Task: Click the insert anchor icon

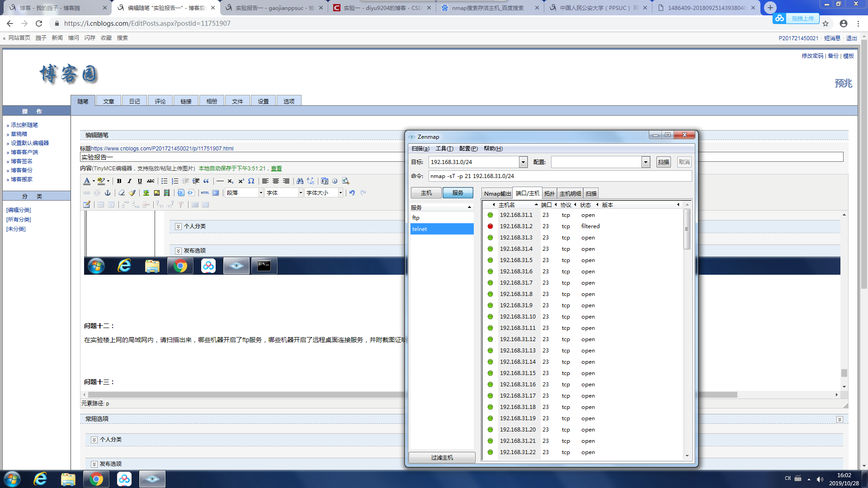Action: [108, 192]
